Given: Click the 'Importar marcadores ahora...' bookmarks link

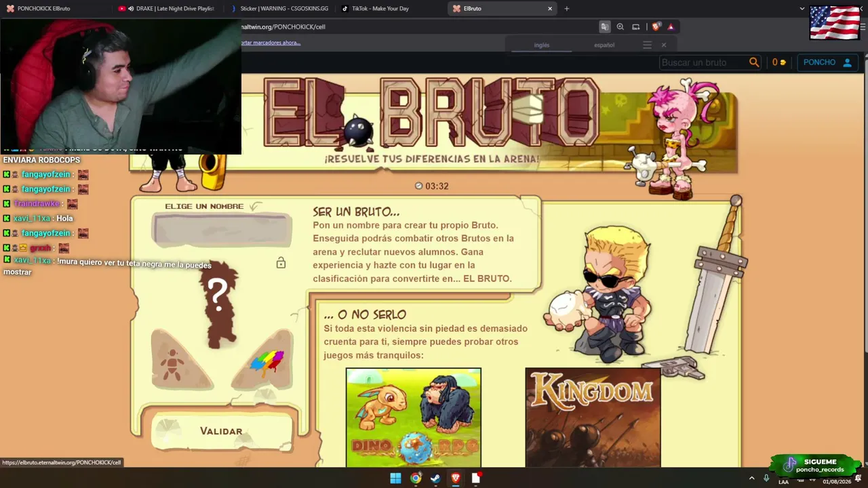Looking at the screenshot, I should click(x=271, y=43).
